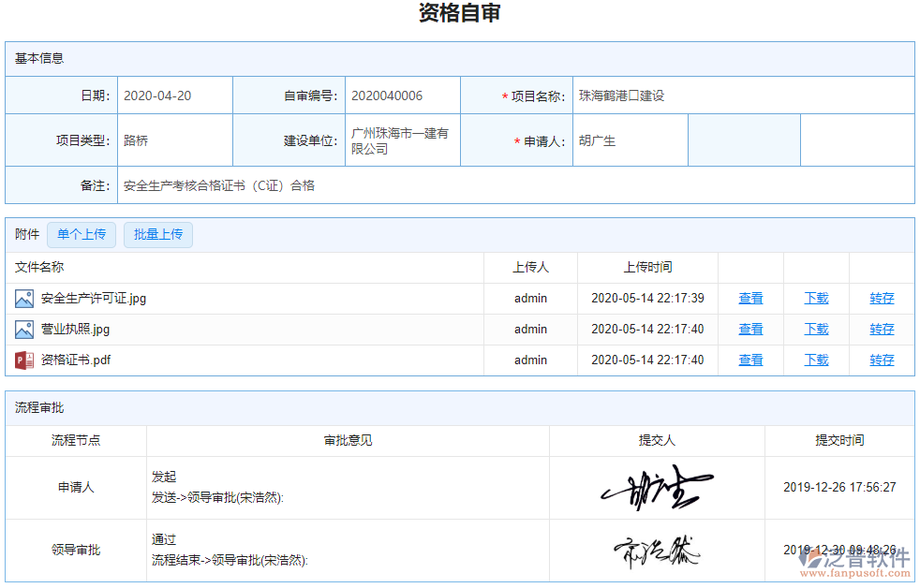Image resolution: width=920 pixels, height=588 pixels.
Task: Click the PDF icon beside 资格证书.pdf
Action: (22, 360)
